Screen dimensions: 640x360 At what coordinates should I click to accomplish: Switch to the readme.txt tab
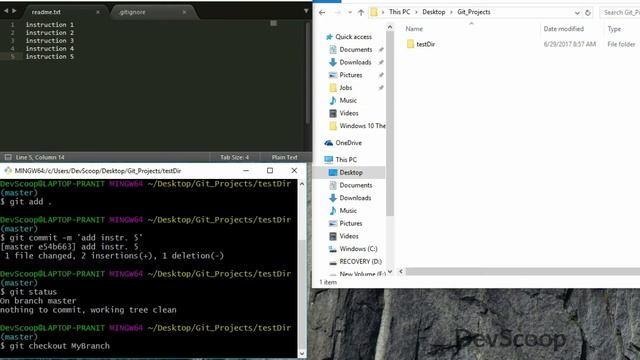click(46, 12)
